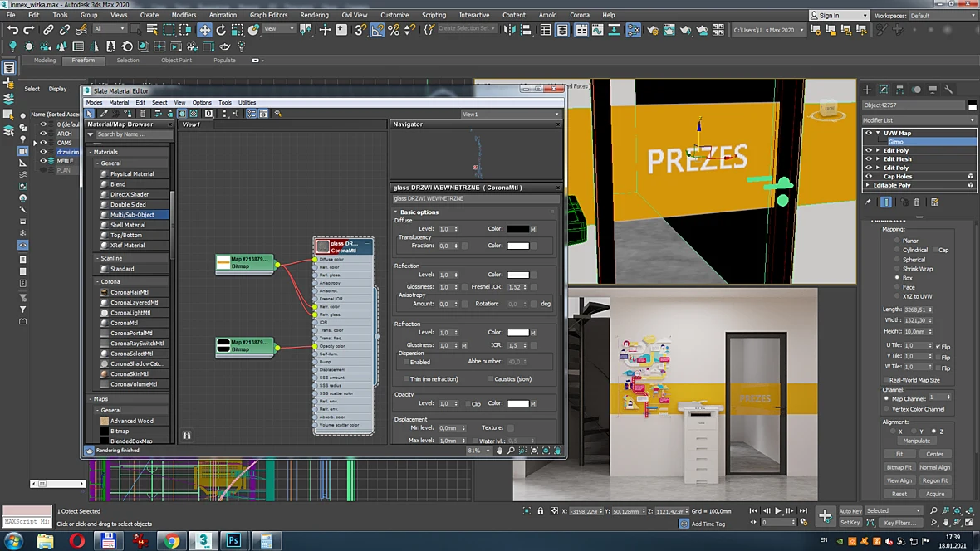The width and height of the screenshot is (980, 551).
Task: Open the Modify panel tab icon
Action: [883, 90]
